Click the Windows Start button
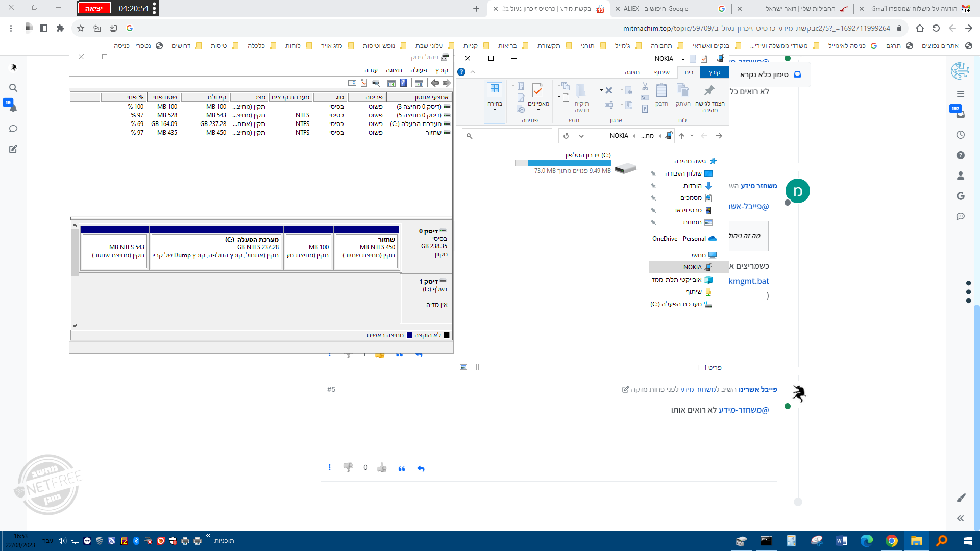 point(967,541)
